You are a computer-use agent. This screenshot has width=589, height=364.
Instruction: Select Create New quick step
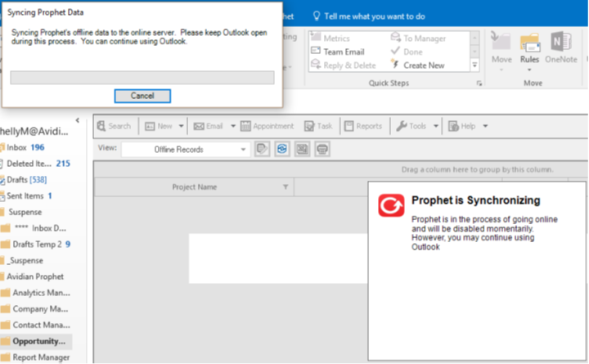[x=417, y=65]
